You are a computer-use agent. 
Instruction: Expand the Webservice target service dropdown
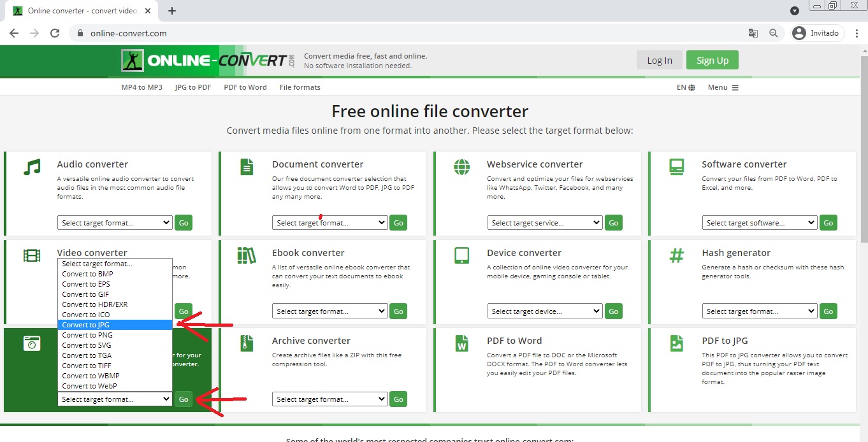(x=545, y=223)
